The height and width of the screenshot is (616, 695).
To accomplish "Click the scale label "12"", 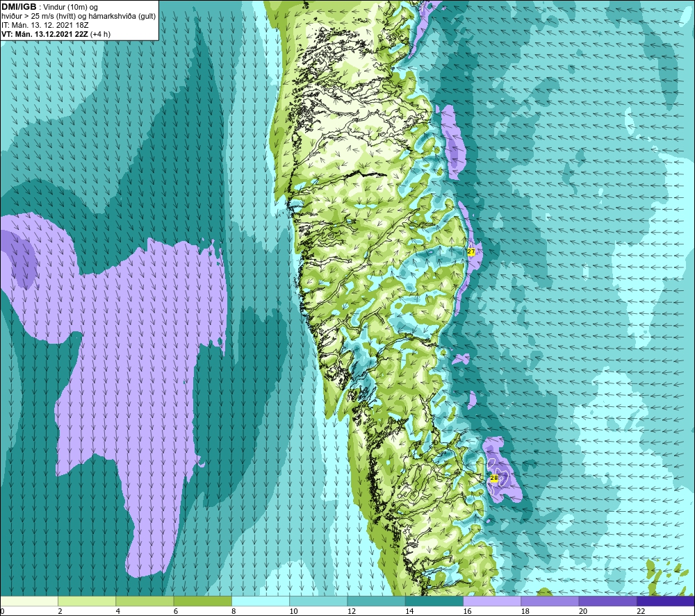I will pos(352,612).
